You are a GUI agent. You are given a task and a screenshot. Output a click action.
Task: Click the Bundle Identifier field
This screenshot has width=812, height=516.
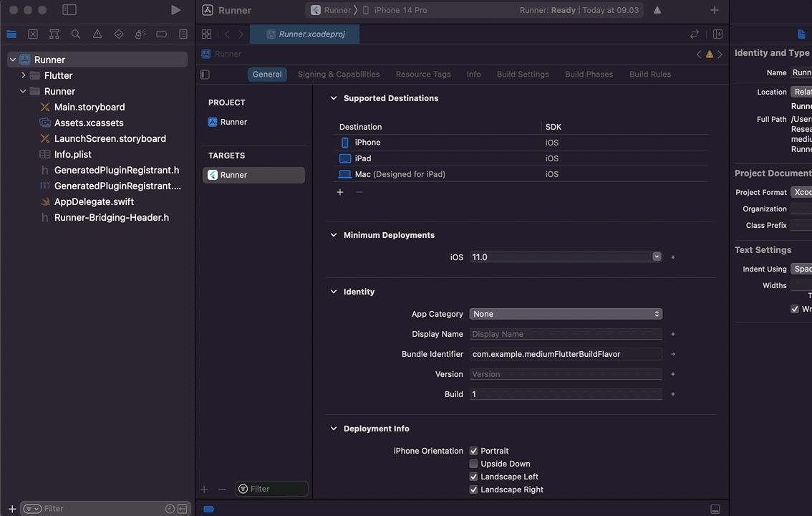(x=566, y=354)
